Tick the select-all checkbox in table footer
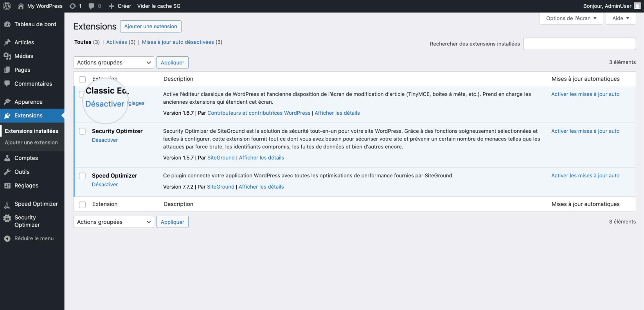The image size is (644, 310). [82, 205]
